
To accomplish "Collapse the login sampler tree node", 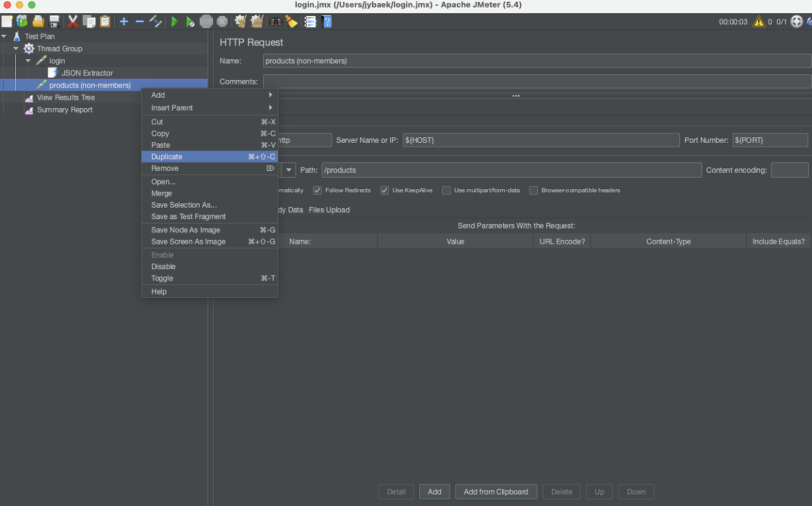I will point(28,61).
